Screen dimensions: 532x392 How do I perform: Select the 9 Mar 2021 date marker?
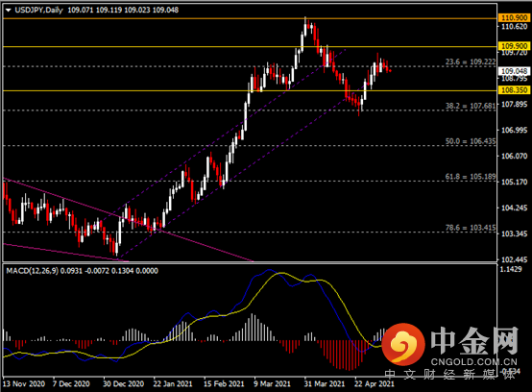click(x=272, y=384)
